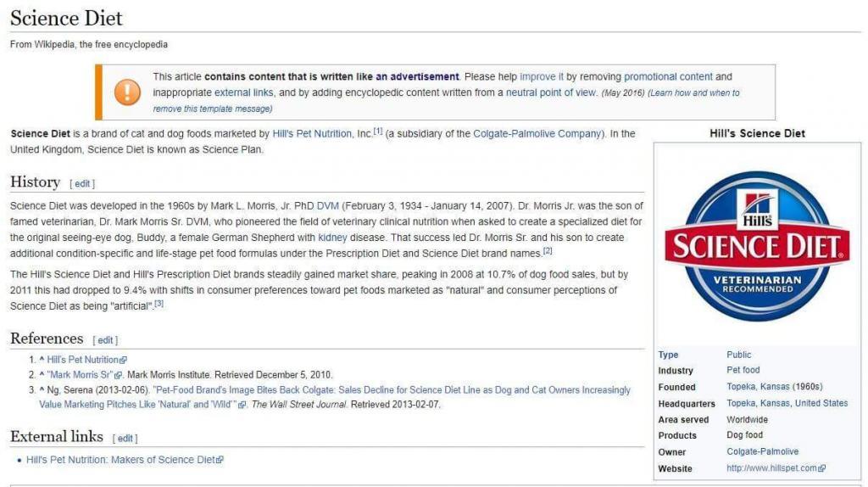Open Colgate-Palmolive owner link in infobox
This screenshot has height=487, width=868.
coord(763,451)
